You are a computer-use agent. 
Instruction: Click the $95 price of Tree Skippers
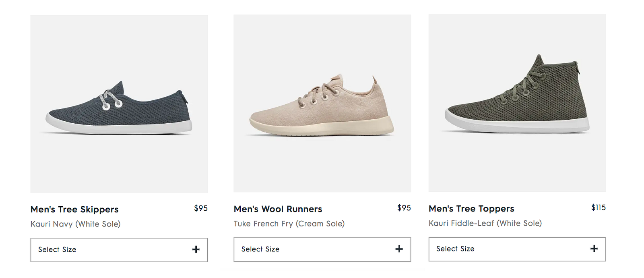point(201,208)
